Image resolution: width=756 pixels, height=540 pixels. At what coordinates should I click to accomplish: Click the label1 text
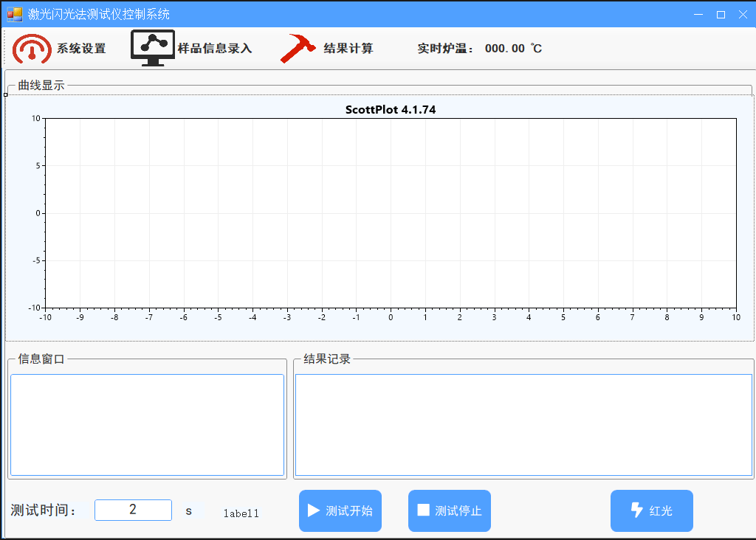point(241,513)
